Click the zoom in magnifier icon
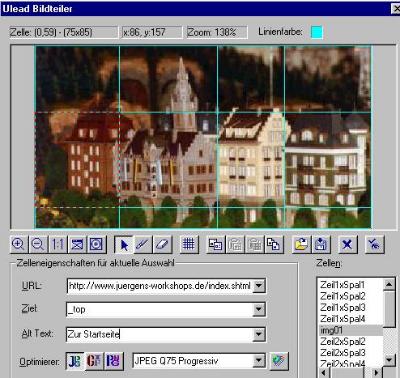Viewport: 400px width, 378px height. (x=18, y=245)
